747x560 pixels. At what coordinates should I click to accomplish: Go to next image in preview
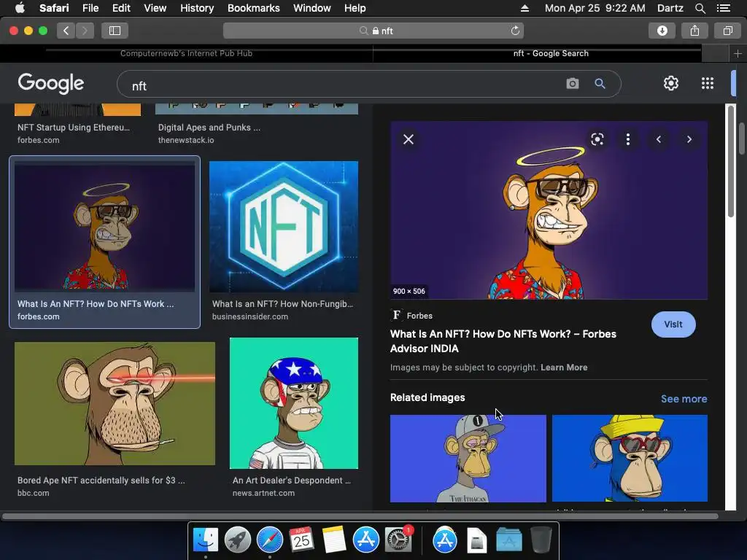pyautogui.click(x=689, y=139)
